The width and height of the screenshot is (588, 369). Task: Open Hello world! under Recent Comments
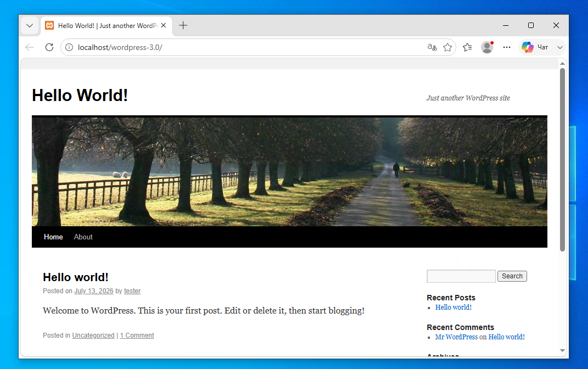[507, 337]
